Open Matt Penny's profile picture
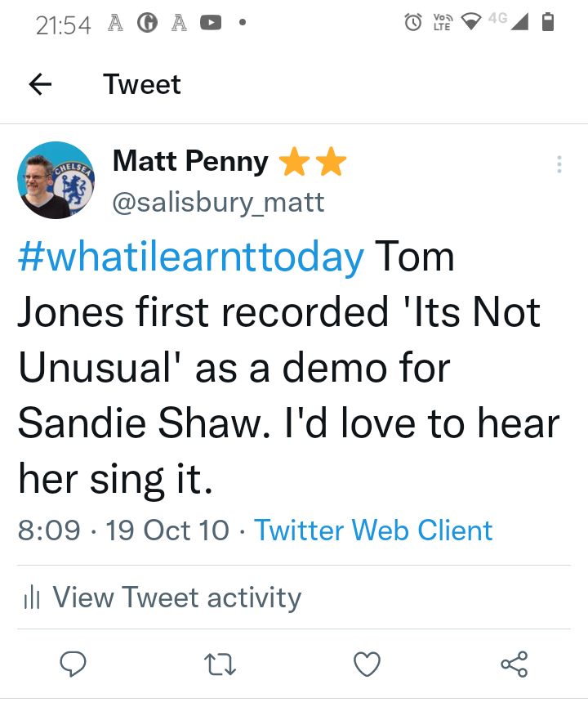 56,180
